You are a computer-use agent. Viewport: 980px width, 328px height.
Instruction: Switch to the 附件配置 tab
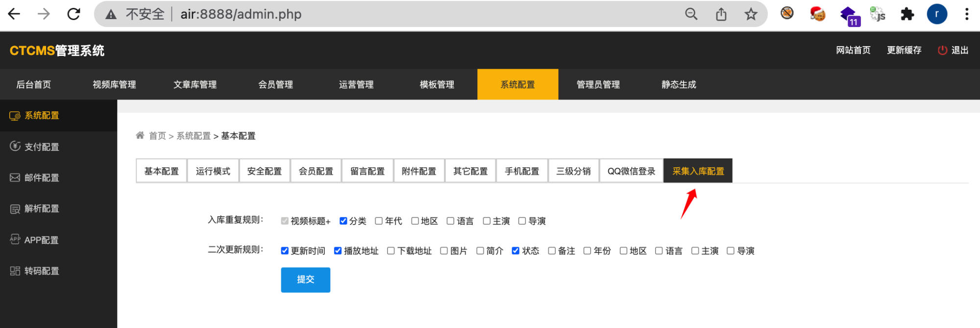[x=419, y=171]
